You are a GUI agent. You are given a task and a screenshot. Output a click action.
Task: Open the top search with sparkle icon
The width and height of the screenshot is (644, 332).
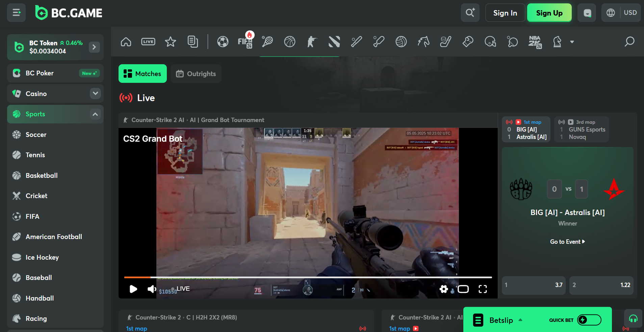point(470,13)
